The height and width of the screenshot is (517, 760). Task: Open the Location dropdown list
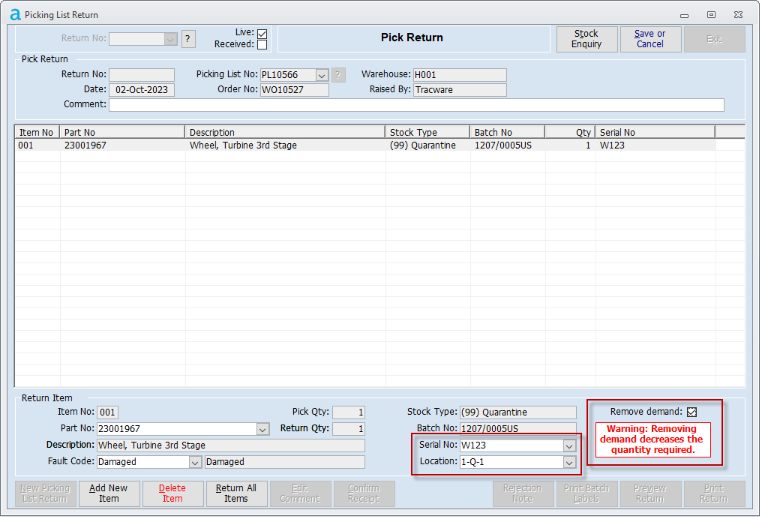pos(569,463)
